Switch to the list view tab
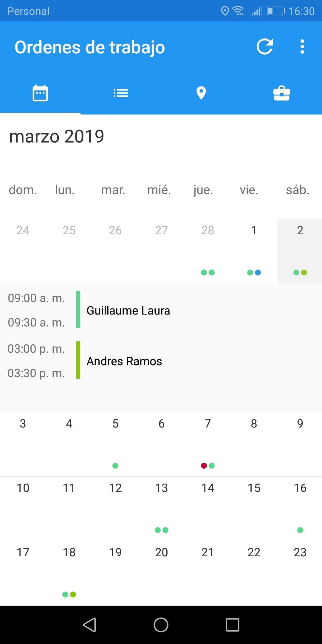This screenshot has width=322, height=644. [x=121, y=93]
